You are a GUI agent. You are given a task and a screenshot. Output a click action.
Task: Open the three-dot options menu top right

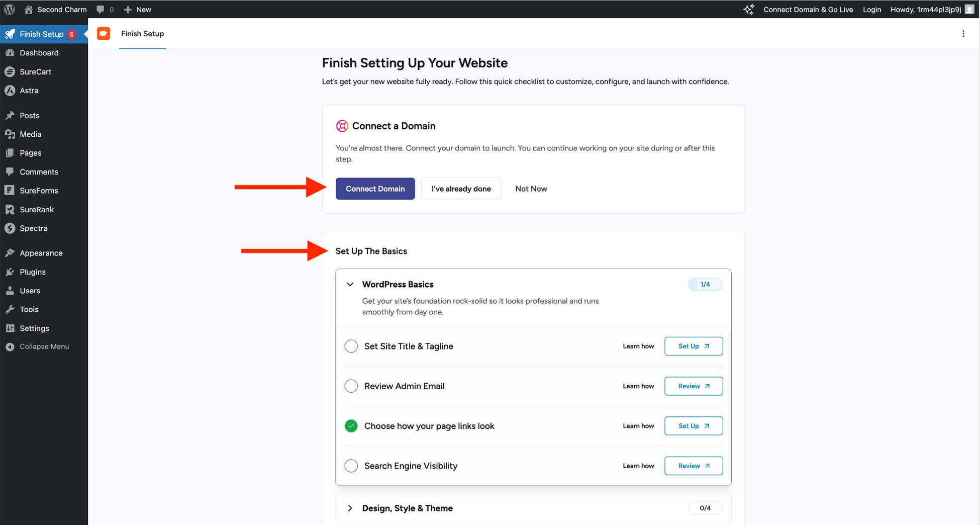coord(963,33)
